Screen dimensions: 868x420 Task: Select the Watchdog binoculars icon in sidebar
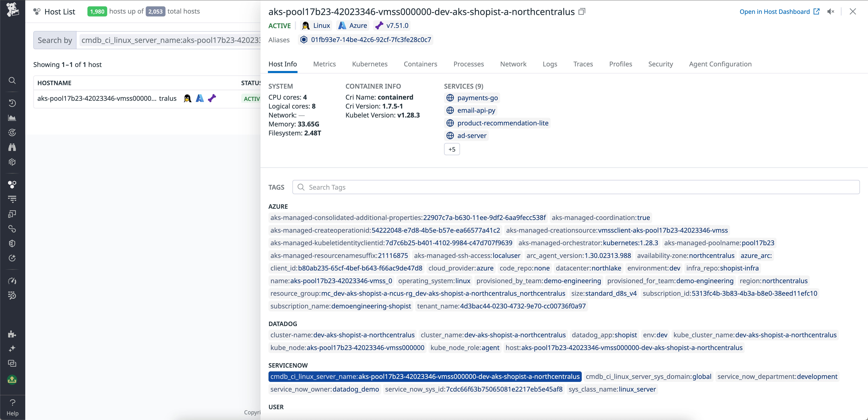click(12, 147)
